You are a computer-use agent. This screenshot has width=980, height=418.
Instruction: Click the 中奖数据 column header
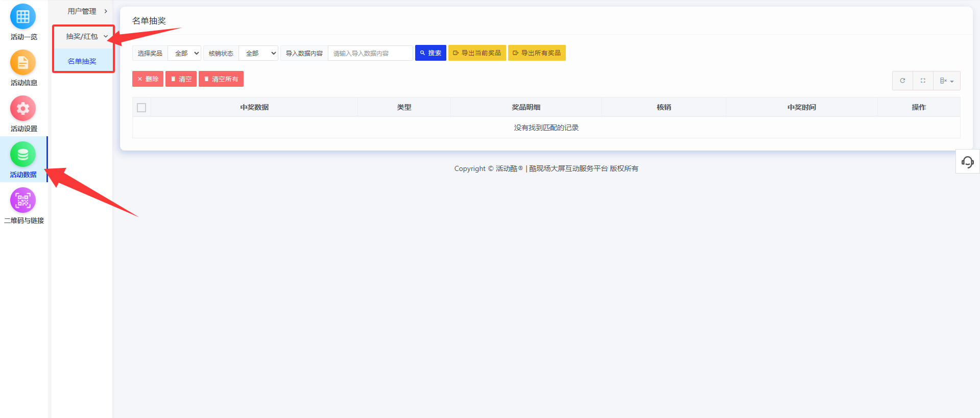pyautogui.click(x=254, y=107)
